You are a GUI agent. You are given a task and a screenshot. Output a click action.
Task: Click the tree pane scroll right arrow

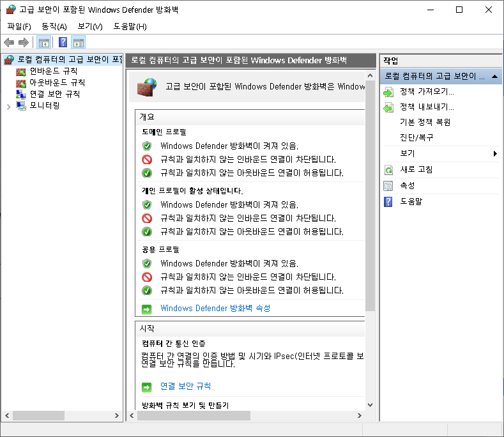pyautogui.click(x=117, y=415)
